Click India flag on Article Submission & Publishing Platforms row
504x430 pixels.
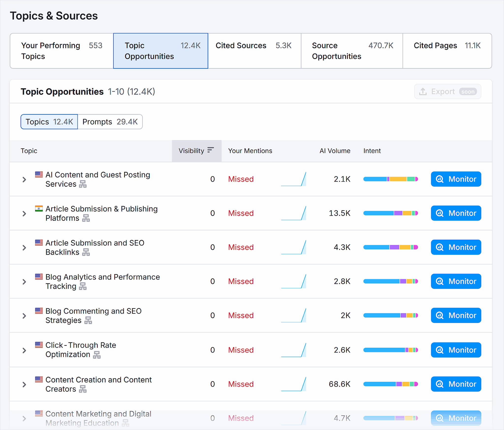coord(39,208)
